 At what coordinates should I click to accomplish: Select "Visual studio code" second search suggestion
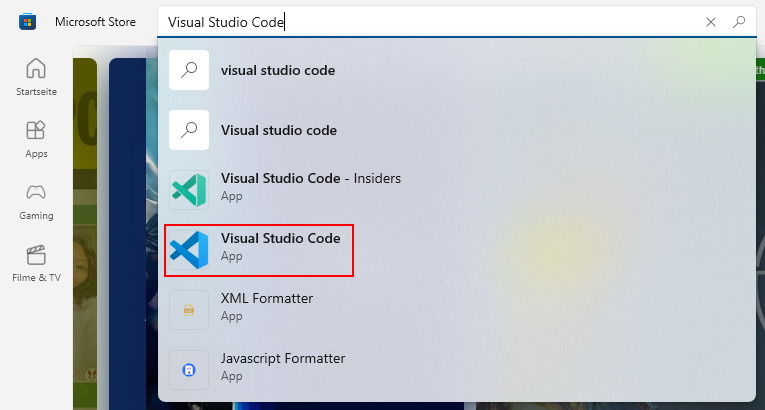[457, 130]
